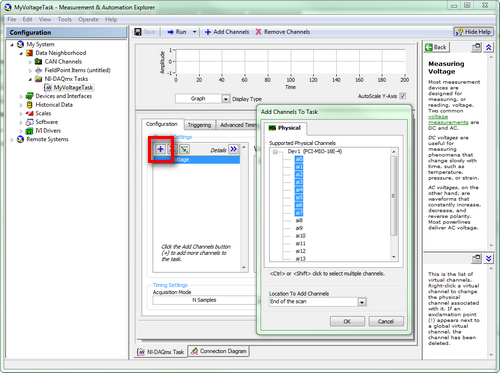Select the CAN Channels icon
This screenshot has height=373, width=500.
[38, 61]
